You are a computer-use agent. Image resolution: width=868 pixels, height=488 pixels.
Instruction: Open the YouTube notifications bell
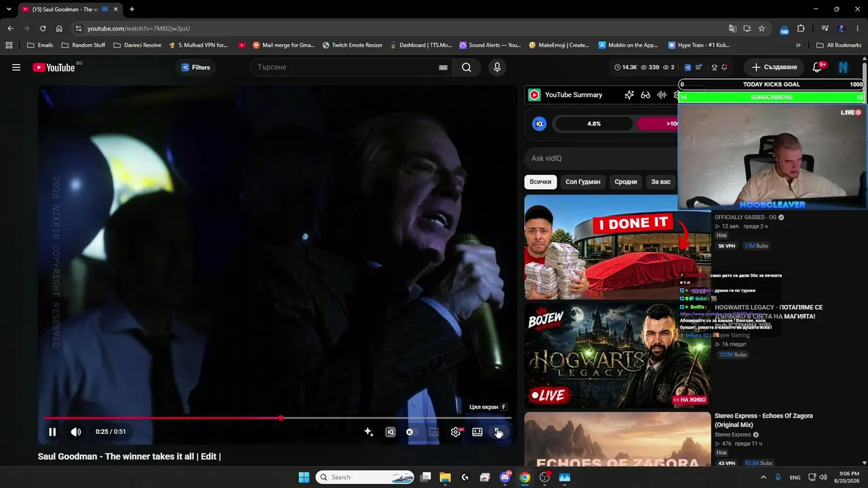[x=817, y=67]
